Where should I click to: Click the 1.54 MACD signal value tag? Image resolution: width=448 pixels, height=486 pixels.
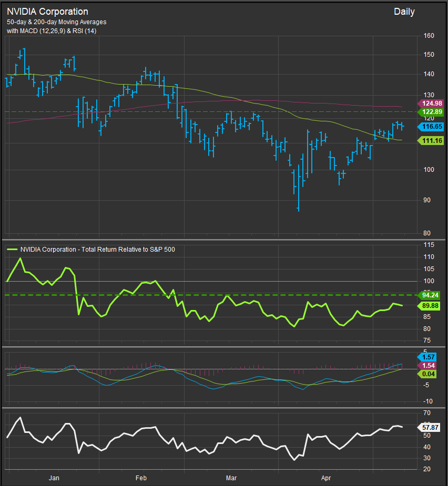[x=427, y=366]
